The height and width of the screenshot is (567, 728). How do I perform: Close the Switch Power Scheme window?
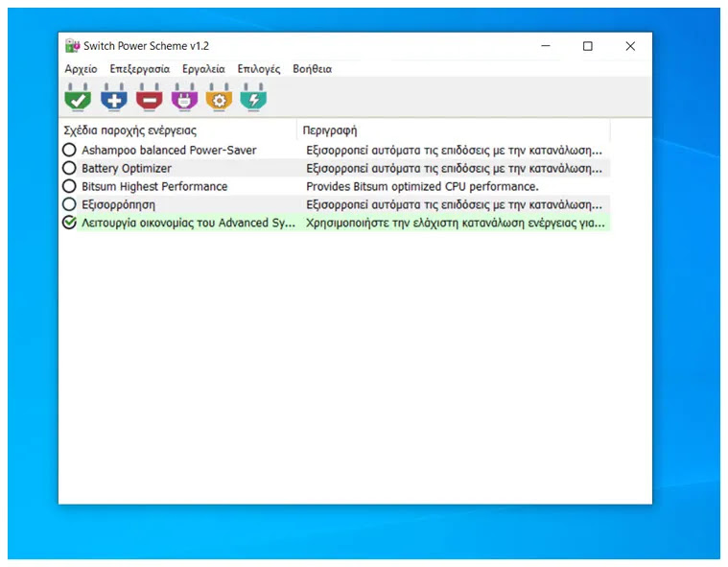tap(630, 46)
